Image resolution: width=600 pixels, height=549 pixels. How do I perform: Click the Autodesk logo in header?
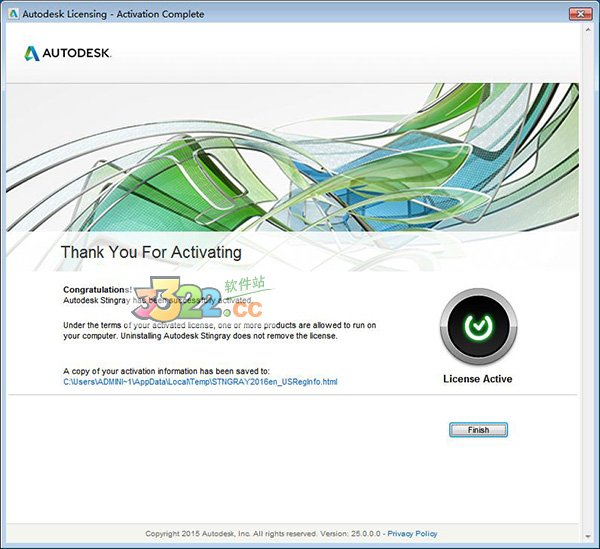pyautogui.click(x=68, y=53)
